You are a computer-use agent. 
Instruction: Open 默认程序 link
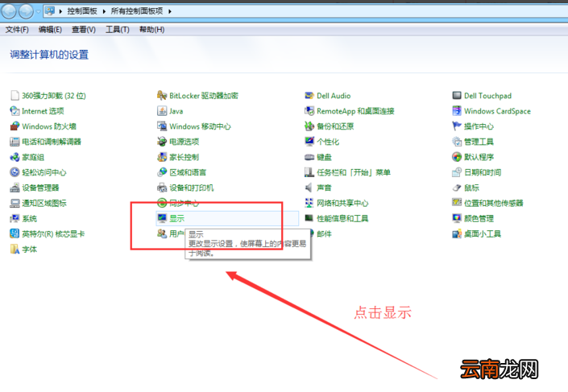[x=479, y=157]
